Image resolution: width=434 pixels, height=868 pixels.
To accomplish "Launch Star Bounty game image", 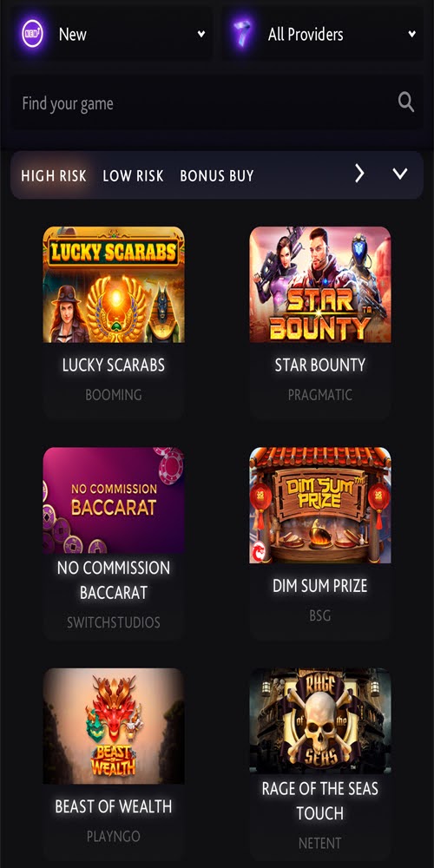I will click(320, 285).
